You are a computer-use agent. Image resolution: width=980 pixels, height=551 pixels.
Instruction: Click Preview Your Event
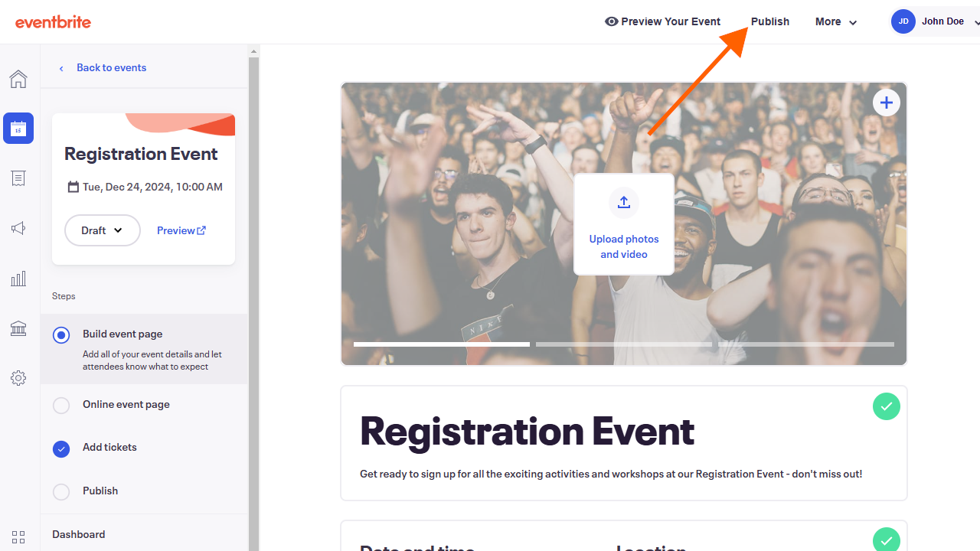pos(663,21)
